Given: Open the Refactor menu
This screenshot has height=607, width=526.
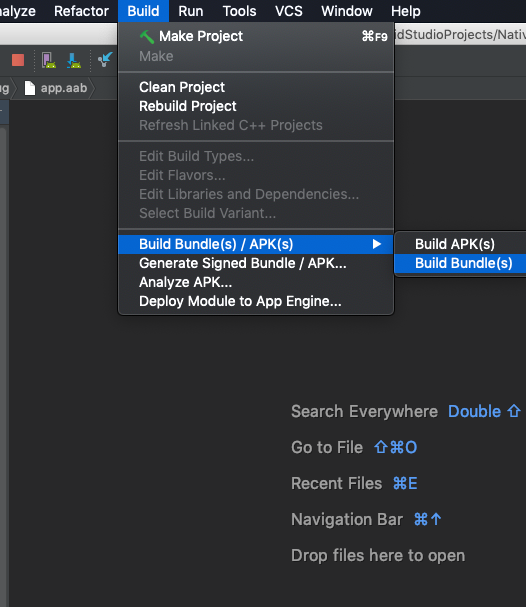Looking at the screenshot, I should (81, 11).
